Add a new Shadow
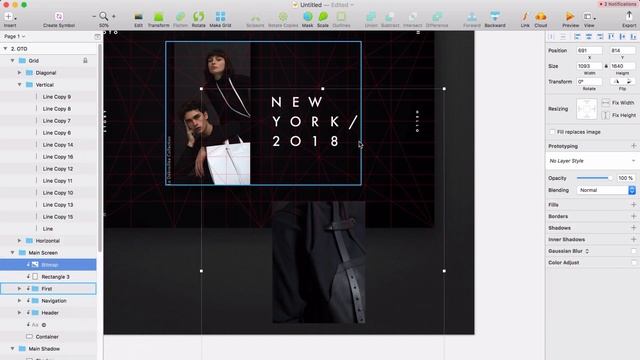This screenshot has width=640, height=360. point(633,228)
